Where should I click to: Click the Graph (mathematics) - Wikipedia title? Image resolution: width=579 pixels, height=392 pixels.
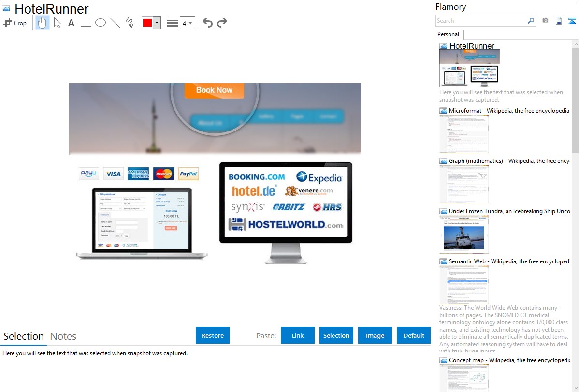pyautogui.click(x=509, y=161)
